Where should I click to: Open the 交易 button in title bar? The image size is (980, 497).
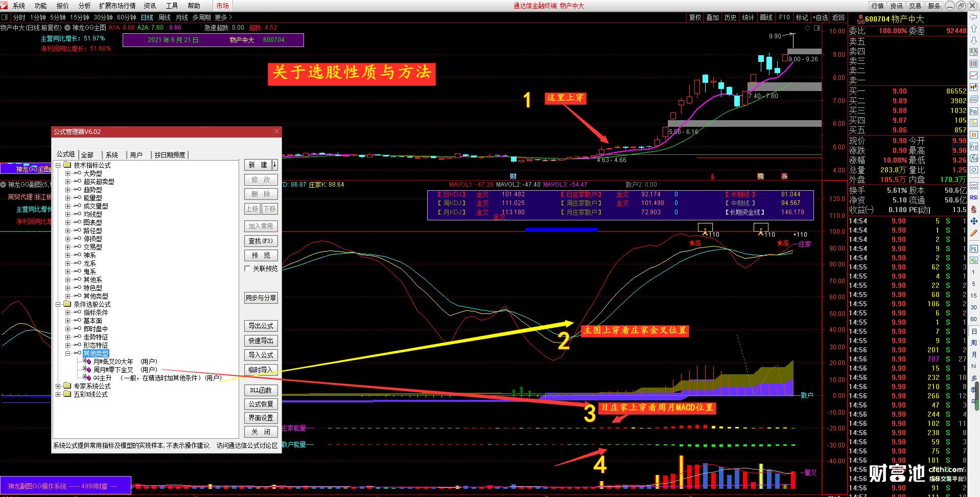pyautogui.click(x=915, y=6)
